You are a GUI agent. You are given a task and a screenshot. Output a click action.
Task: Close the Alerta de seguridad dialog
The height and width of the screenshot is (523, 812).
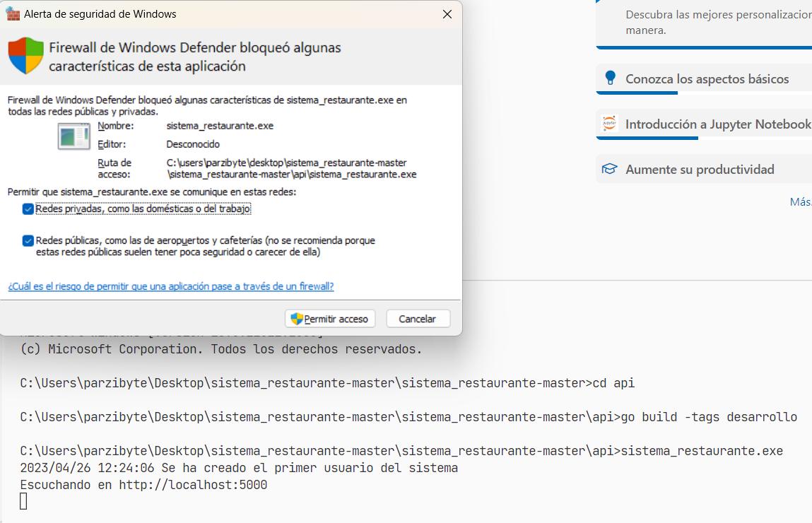pyautogui.click(x=447, y=14)
